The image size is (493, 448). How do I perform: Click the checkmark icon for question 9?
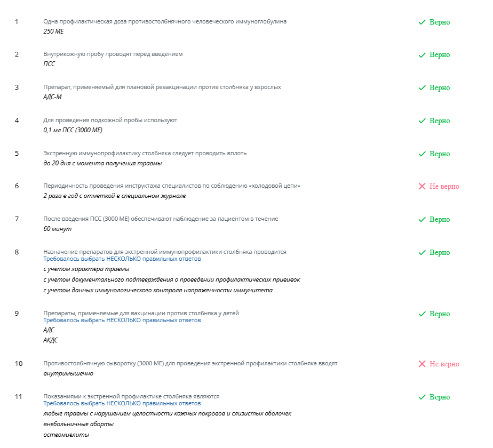coord(422,314)
